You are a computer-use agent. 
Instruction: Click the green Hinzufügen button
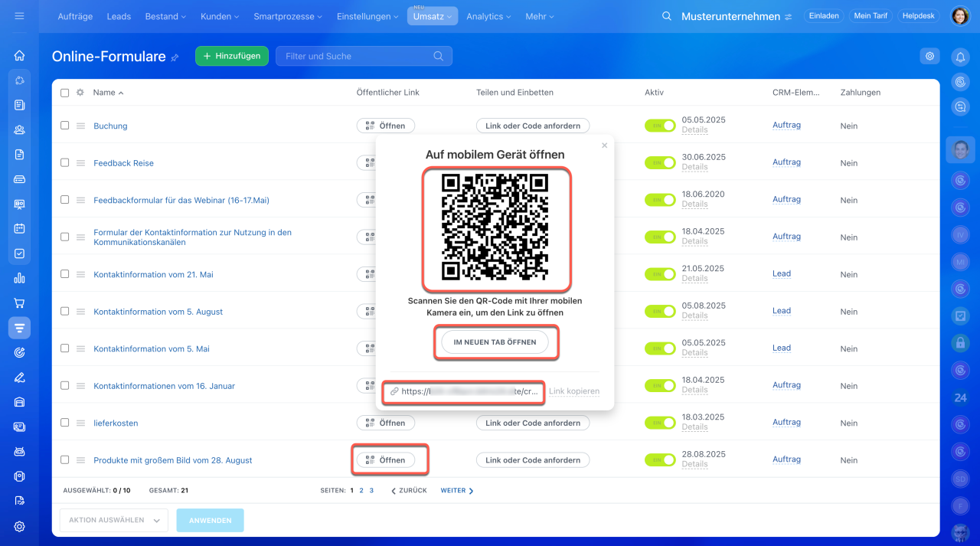(232, 56)
